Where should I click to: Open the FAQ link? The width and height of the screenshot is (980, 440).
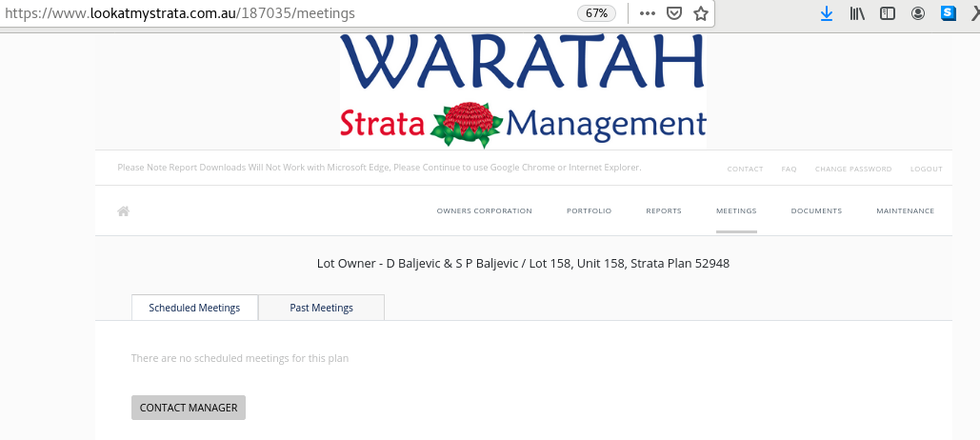point(789,170)
